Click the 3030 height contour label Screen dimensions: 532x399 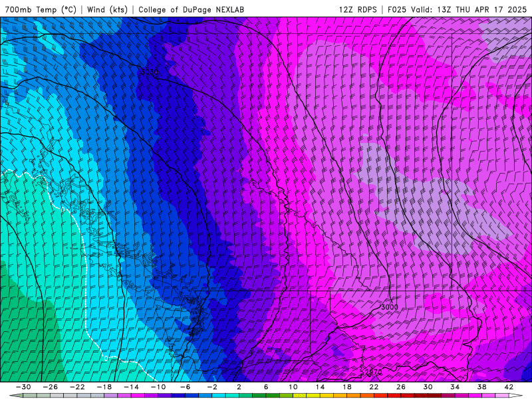coord(149,72)
